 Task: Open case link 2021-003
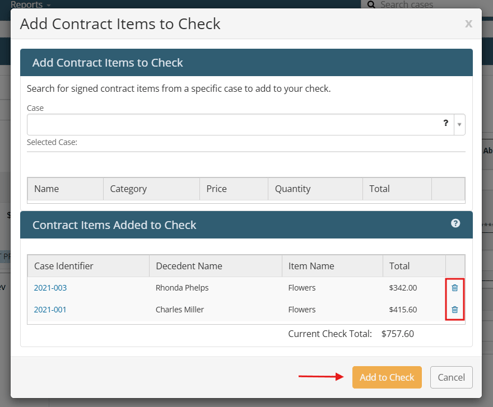click(50, 288)
